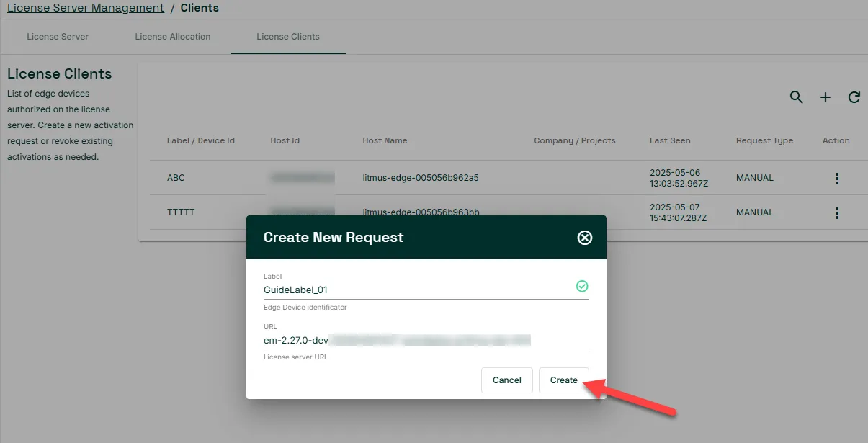
Task: Refresh the License Clients list
Action: (x=854, y=97)
